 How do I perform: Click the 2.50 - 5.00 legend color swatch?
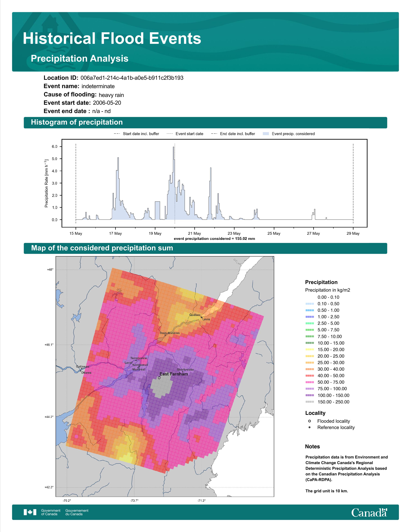click(x=310, y=324)
